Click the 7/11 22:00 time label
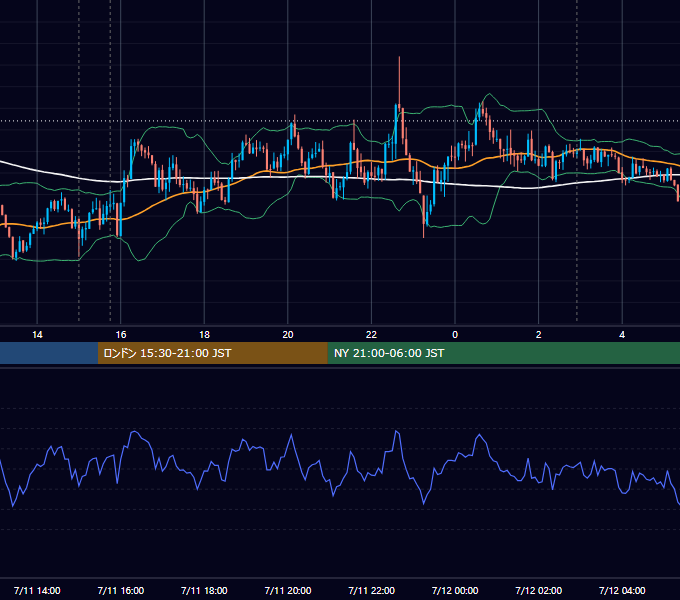 [x=371, y=590]
